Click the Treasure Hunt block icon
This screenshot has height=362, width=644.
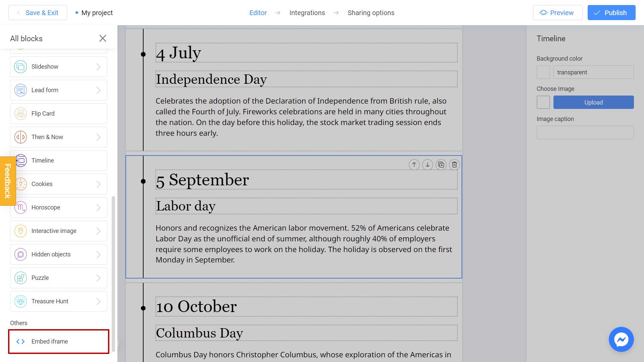point(20,301)
